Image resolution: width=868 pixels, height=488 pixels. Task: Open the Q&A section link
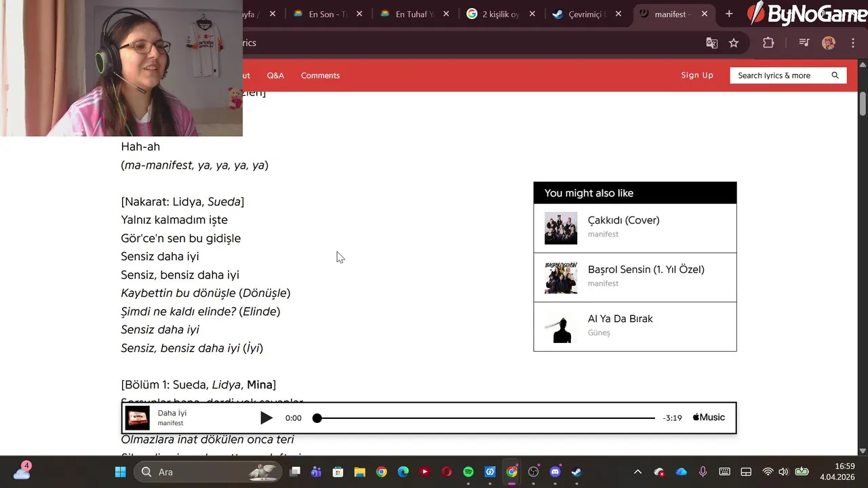click(x=275, y=75)
